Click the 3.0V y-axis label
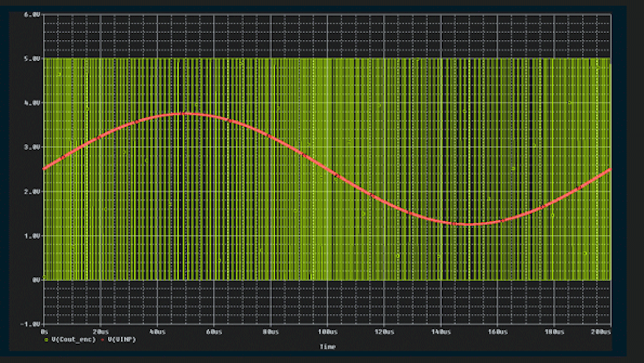Image resolution: width=644 pixels, height=363 pixels. tap(32, 147)
